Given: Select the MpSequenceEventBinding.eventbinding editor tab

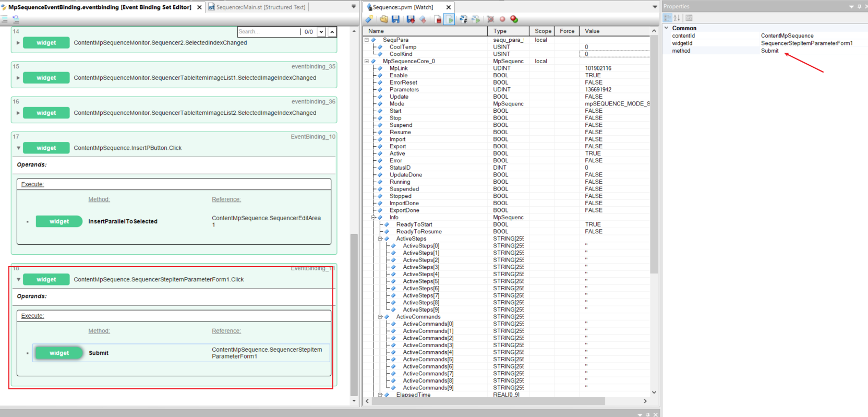Looking at the screenshot, I should click(x=100, y=7).
